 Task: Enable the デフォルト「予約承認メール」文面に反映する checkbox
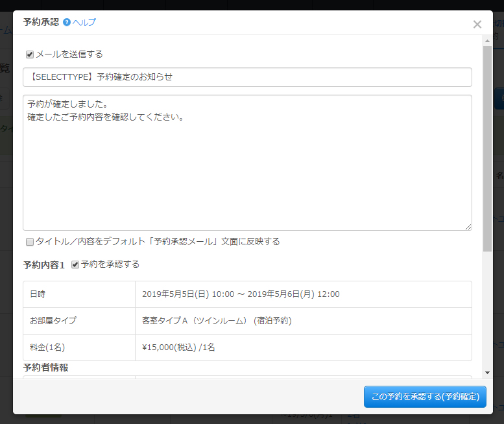30,242
